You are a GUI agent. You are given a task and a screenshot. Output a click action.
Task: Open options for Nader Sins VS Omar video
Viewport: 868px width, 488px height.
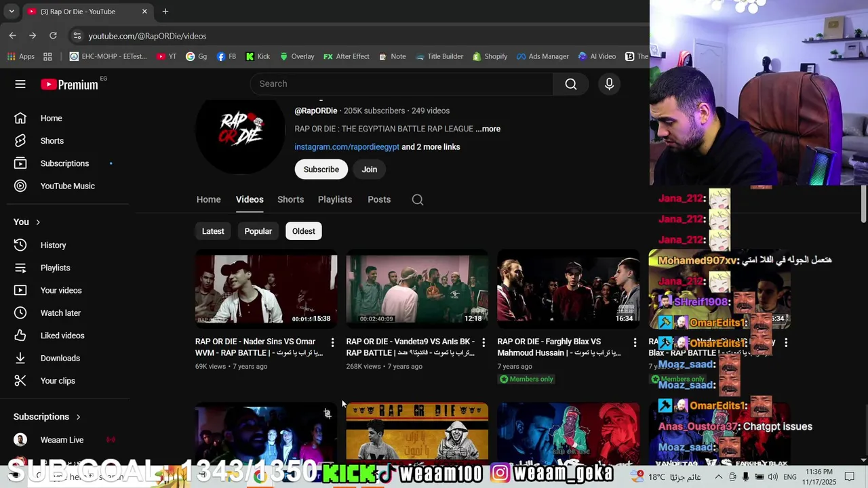click(x=332, y=343)
